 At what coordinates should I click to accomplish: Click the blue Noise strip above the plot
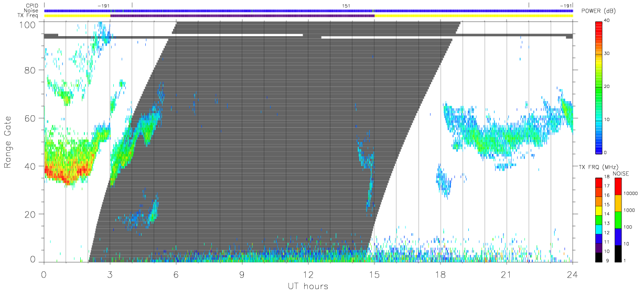click(308, 10)
